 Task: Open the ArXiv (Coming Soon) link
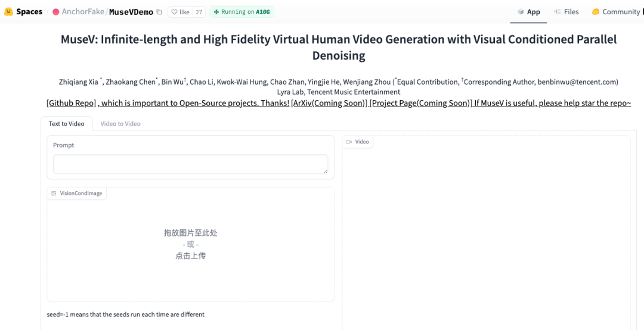(x=329, y=103)
